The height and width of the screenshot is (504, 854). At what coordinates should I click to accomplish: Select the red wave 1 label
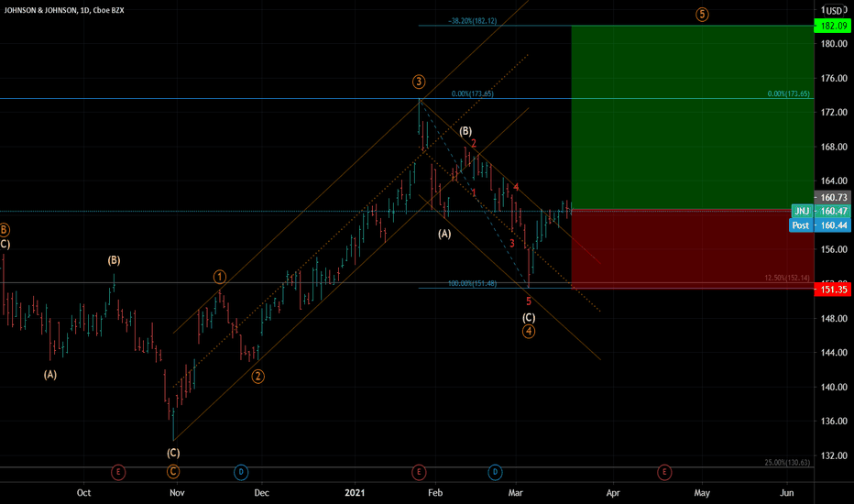tap(474, 192)
